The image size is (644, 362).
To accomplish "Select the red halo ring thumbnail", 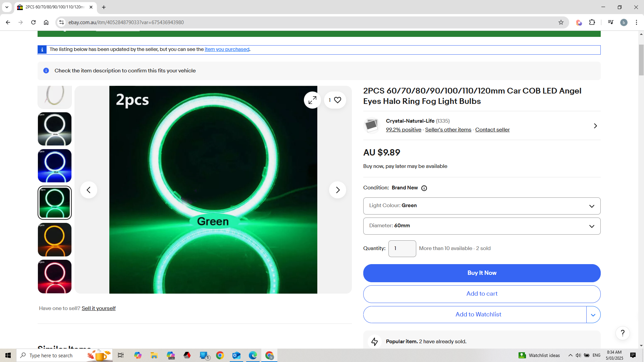I will click(x=55, y=277).
